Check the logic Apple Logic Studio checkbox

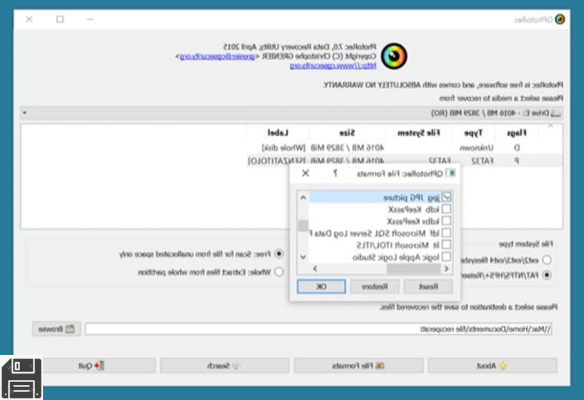(446, 257)
